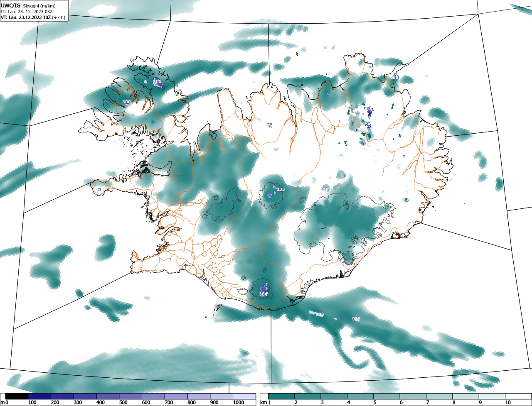Pick the 200–300 m legend swatch
The image size is (532, 406).
(62, 396)
